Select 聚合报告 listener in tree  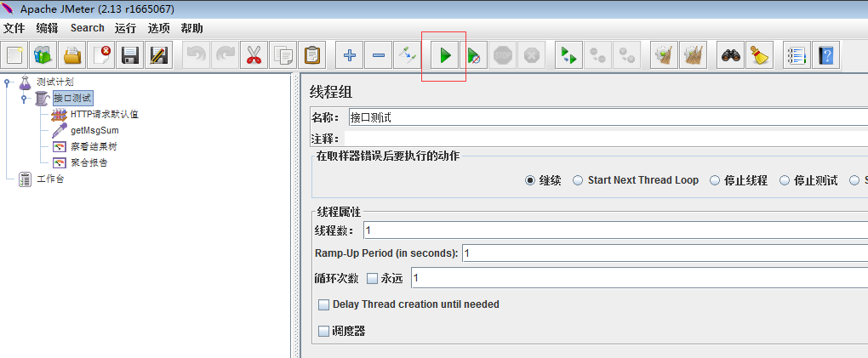point(89,162)
